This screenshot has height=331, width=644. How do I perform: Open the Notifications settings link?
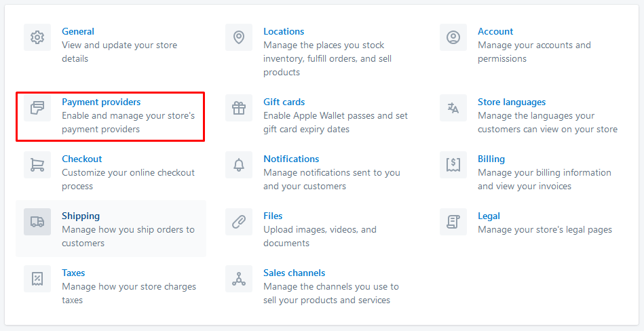point(291,159)
